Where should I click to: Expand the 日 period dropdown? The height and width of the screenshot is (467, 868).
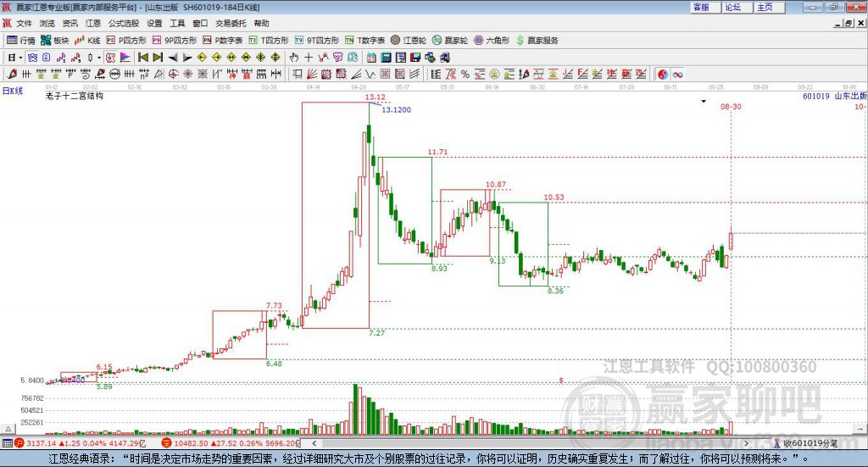(20, 58)
